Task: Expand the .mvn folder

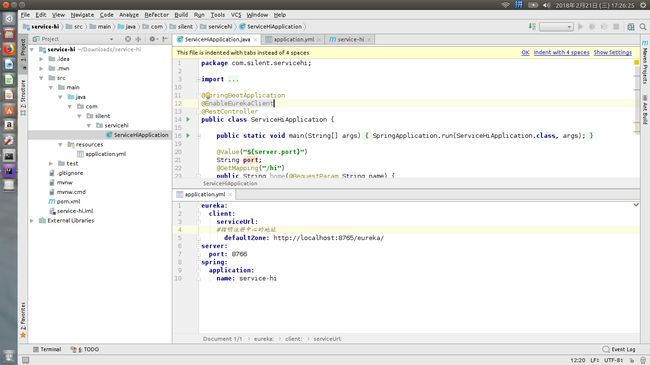Action: pos(41,69)
